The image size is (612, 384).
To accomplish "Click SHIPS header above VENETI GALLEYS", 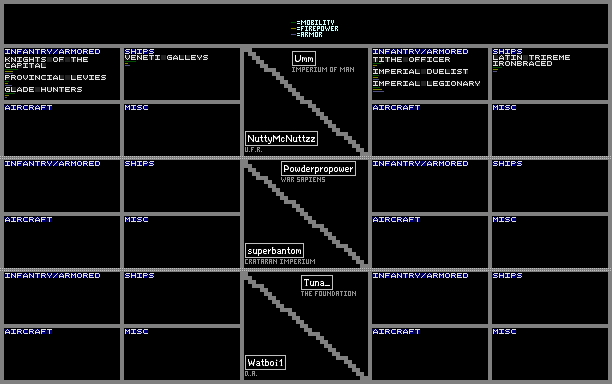I will tap(140, 51).
